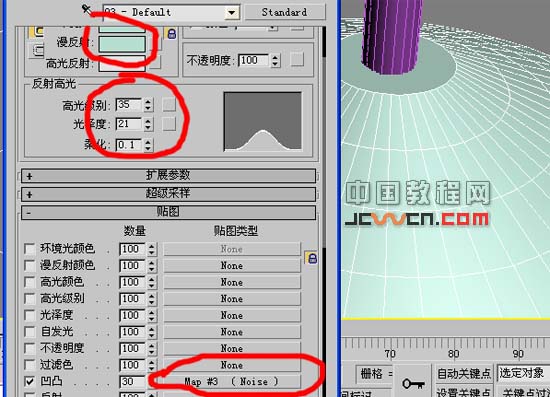This screenshot has width=550, height=397.
Task: Enable the 高光颜色 map checkbox
Action: pos(30,282)
